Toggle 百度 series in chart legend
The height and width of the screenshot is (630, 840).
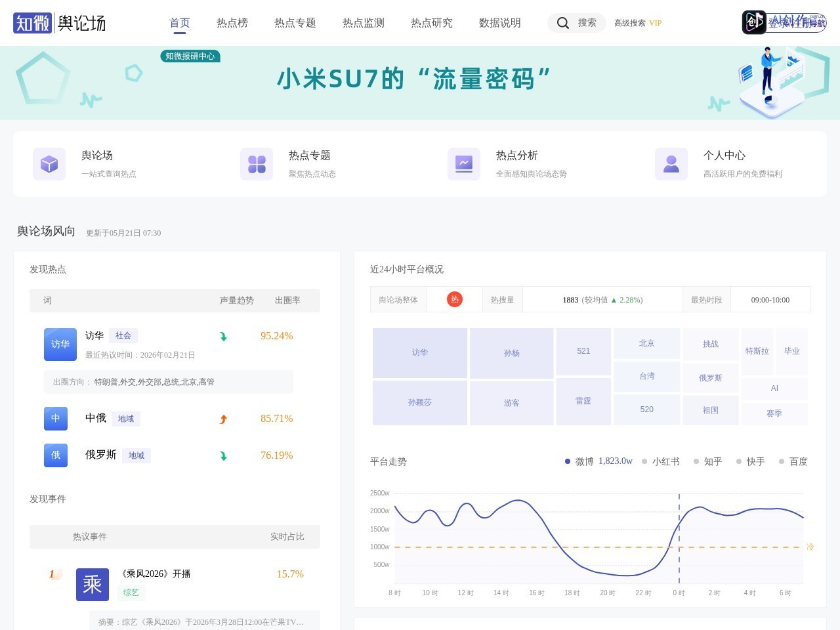pos(793,461)
